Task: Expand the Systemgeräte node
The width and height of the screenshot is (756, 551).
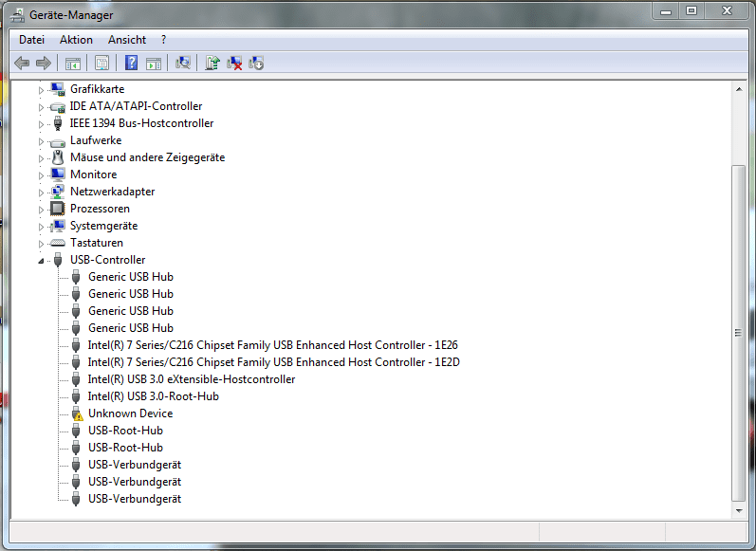Action: [41, 227]
